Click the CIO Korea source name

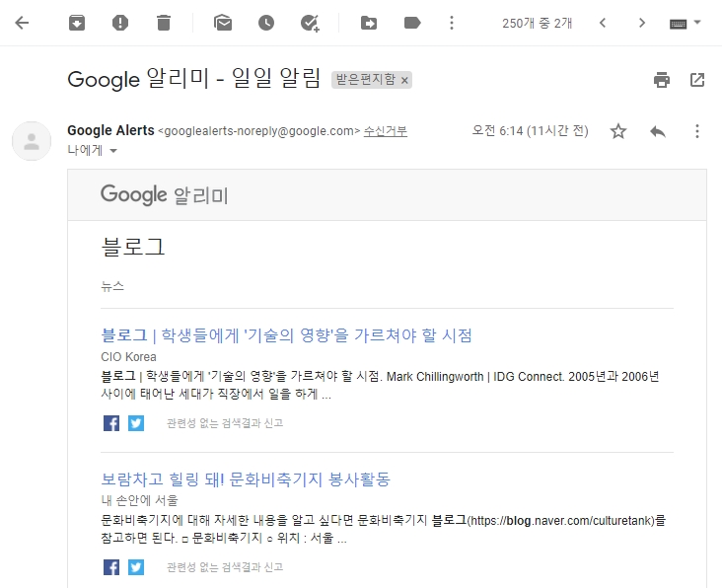(128, 356)
